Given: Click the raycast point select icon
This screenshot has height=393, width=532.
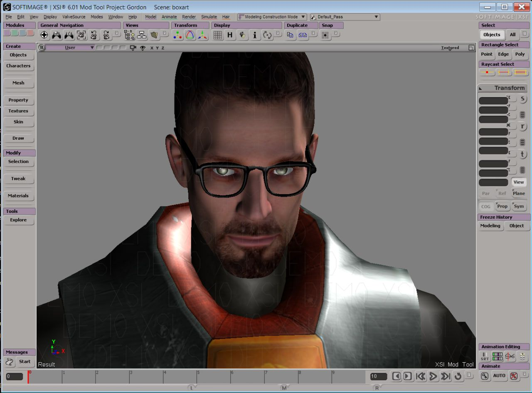Looking at the screenshot, I should 487,72.
